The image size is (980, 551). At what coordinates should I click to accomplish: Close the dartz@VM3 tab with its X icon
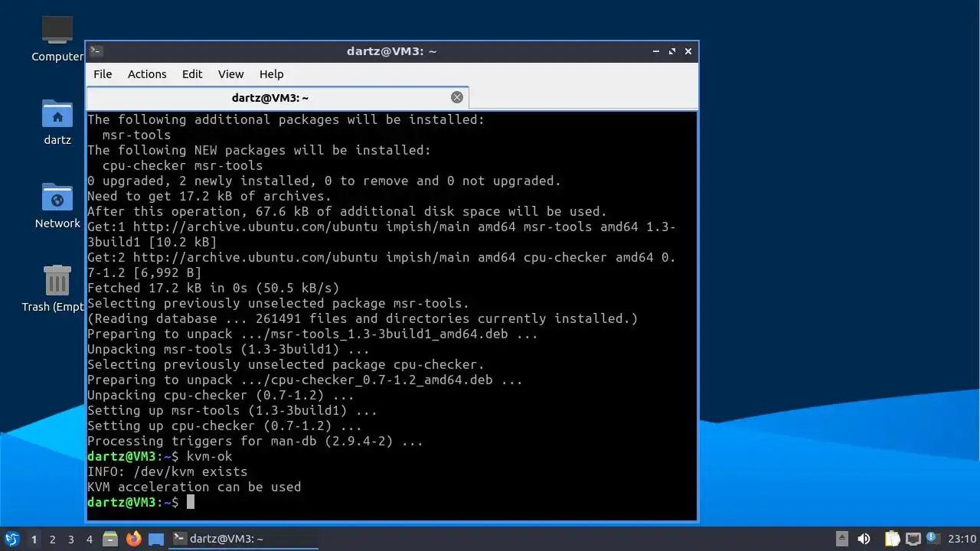pos(457,97)
